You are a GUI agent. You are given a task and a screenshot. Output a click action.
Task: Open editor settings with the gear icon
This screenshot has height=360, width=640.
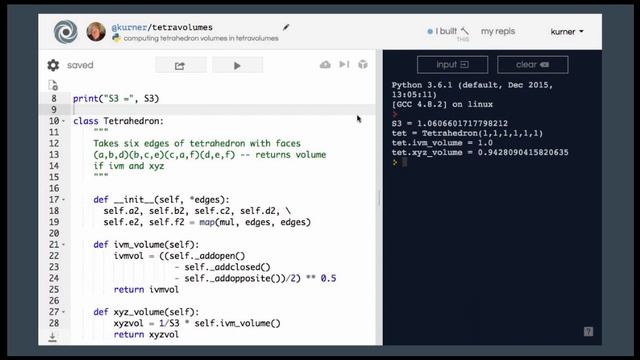click(x=53, y=65)
